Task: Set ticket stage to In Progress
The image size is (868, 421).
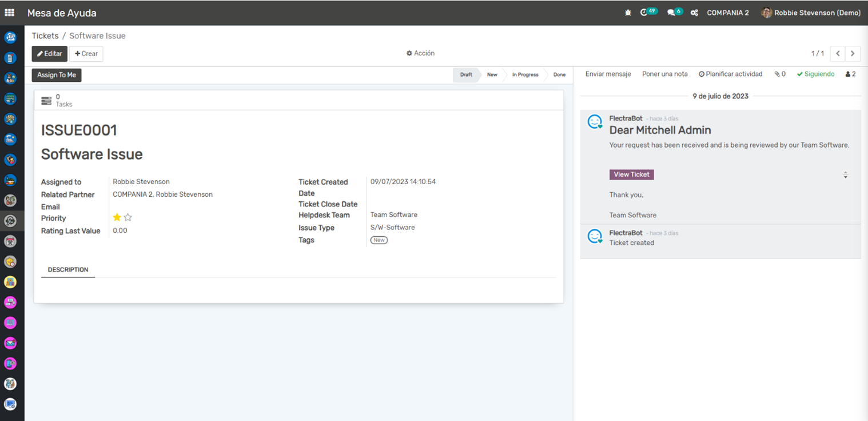Action: click(x=525, y=75)
